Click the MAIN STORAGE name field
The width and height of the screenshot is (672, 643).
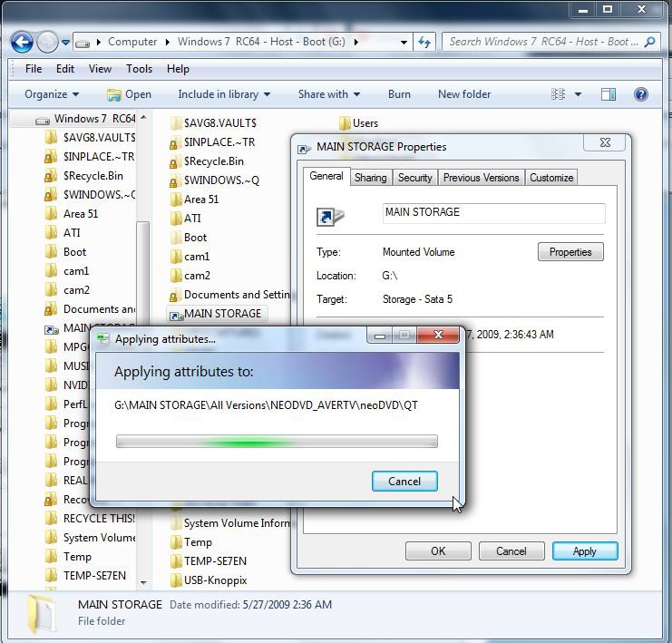pos(493,213)
